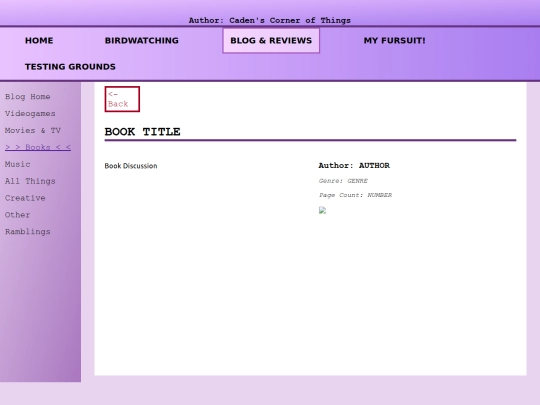Open the Other Ramblings section
The height and width of the screenshot is (405, 540).
28,223
